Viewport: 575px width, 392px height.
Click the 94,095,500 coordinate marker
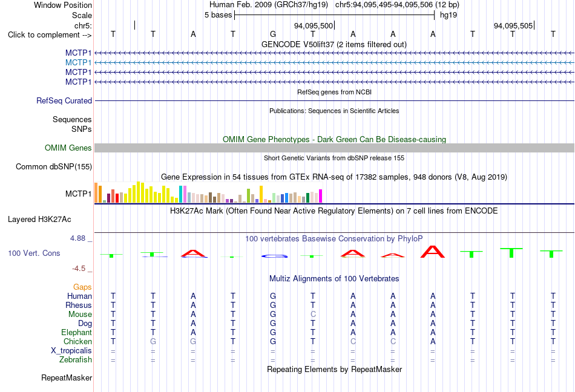point(314,25)
